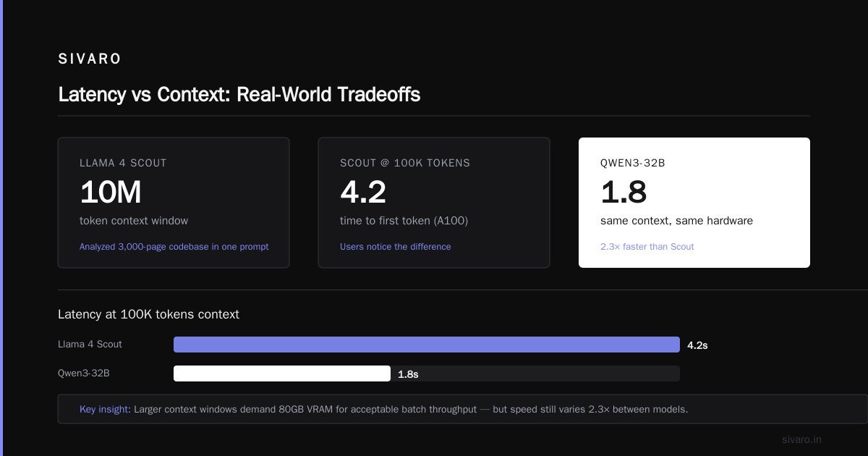Click 'same context, same hardware' caption

(676, 221)
